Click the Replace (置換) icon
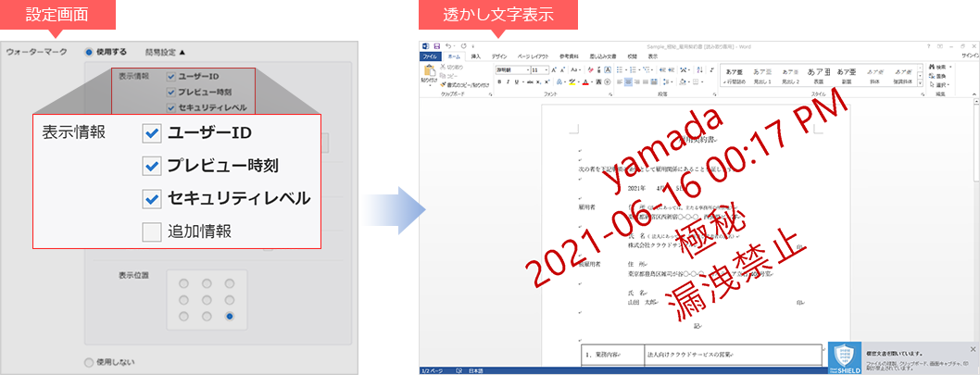980x375 pixels. (x=932, y=76)
